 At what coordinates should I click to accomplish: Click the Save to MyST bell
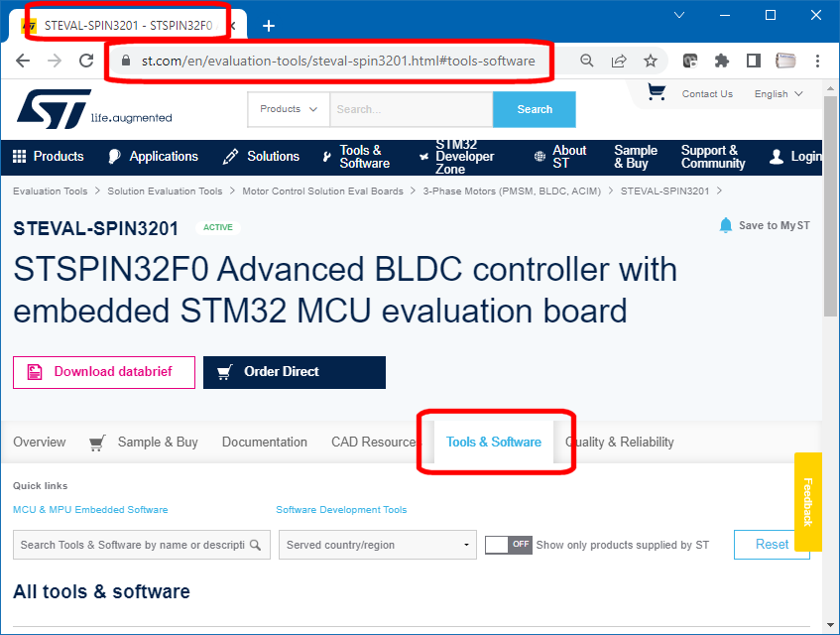pyautogui.click(x=725, y=225)
